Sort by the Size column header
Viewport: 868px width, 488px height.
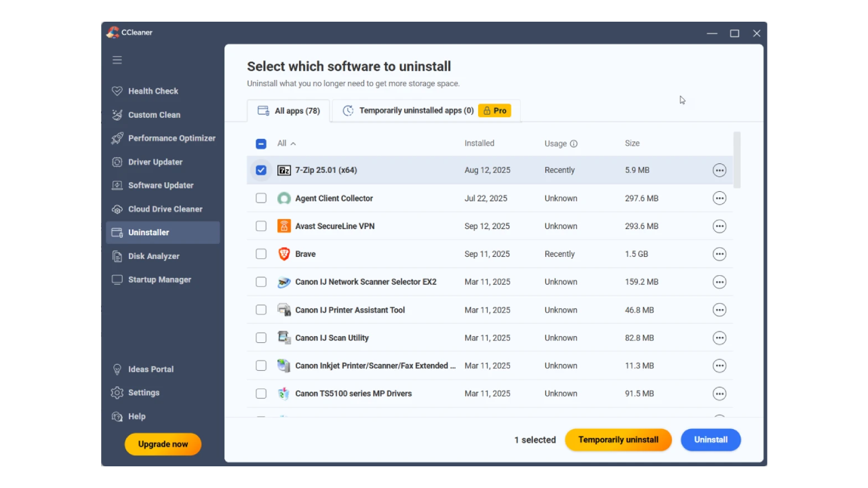tap(632, 143)
